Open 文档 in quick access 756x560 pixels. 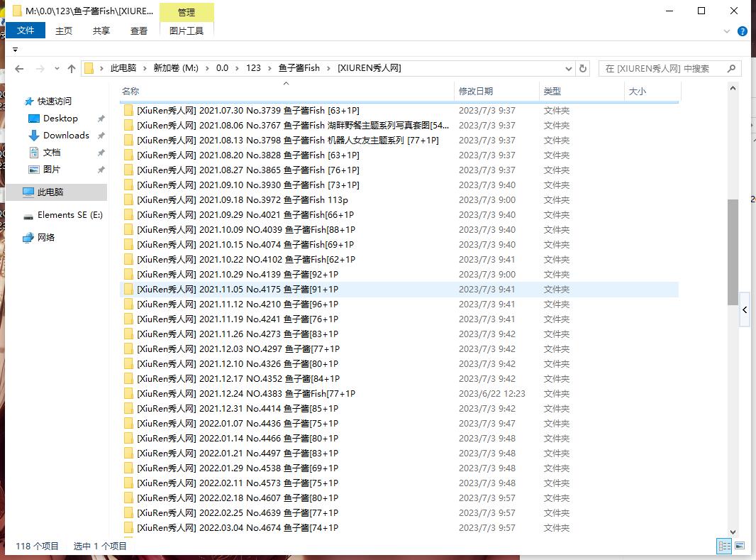[52, 153]
